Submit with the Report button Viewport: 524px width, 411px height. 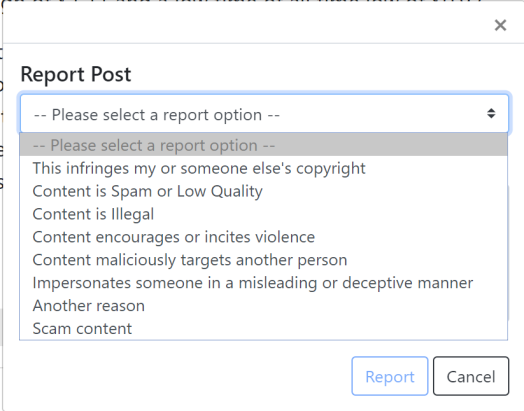pos(390,376)
